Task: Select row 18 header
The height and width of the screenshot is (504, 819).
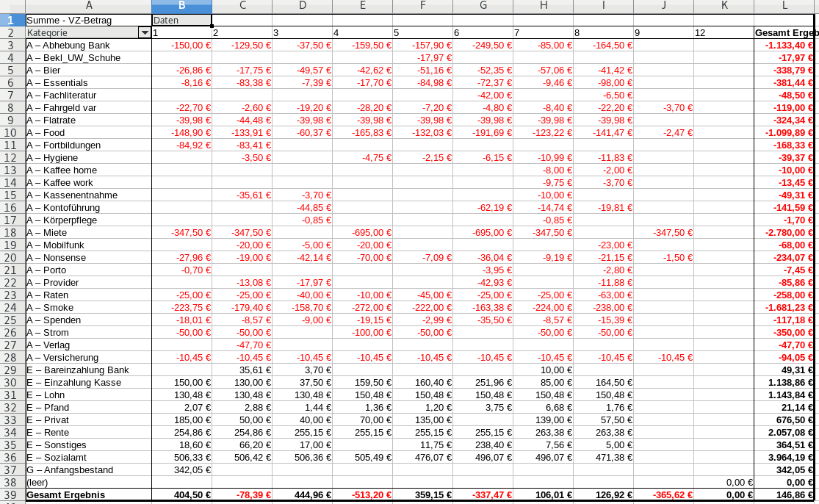Action: click(12, 233)
